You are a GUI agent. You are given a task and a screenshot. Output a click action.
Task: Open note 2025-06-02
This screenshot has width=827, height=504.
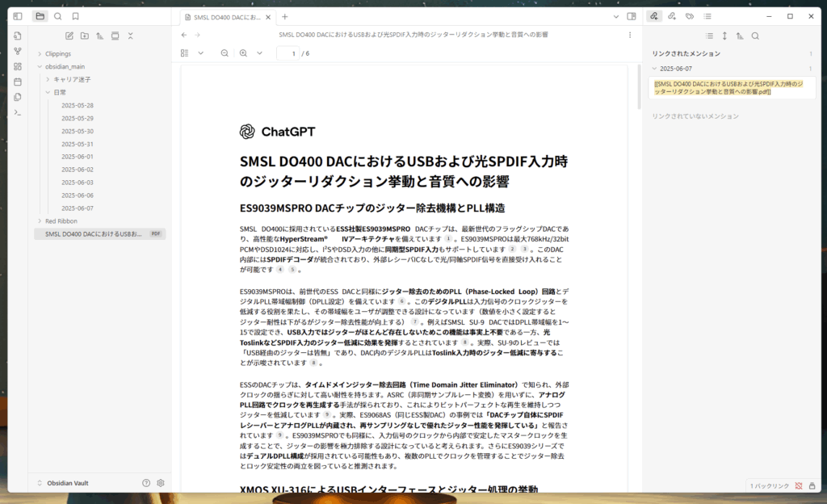tap(78, 170)
